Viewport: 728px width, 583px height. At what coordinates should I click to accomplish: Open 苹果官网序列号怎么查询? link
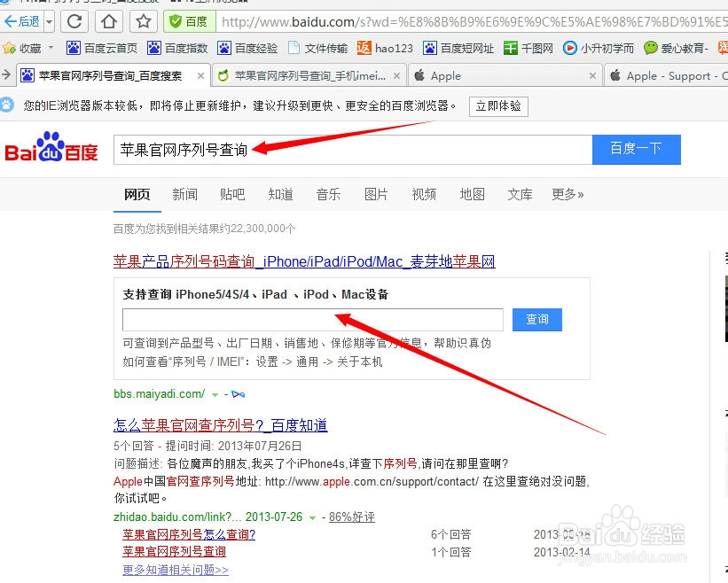click(189, 534)
